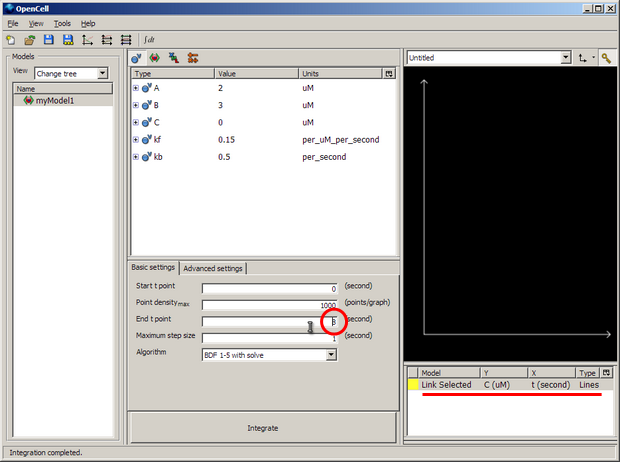Open the Tools menu

(x=62, y=23)
